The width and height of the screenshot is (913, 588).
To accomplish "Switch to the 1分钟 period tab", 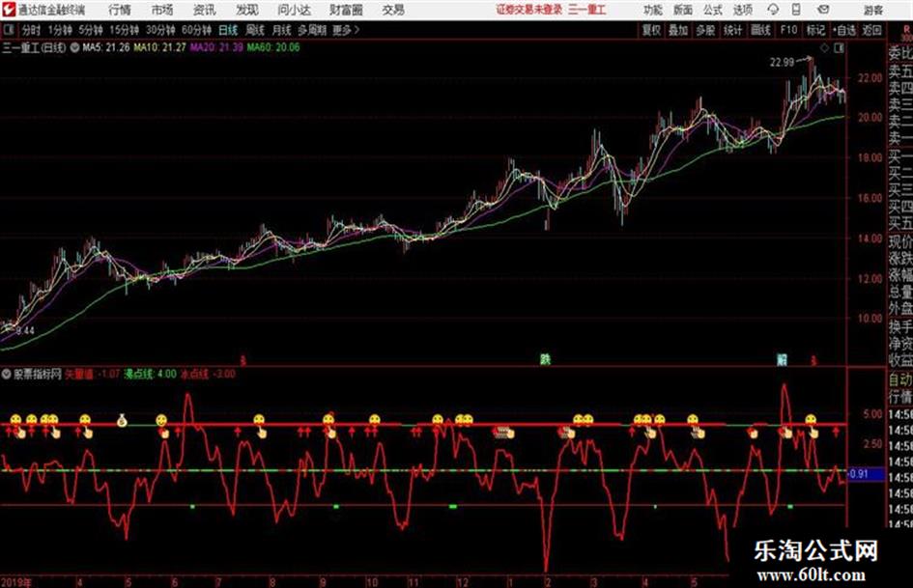I will pos(60,30).
